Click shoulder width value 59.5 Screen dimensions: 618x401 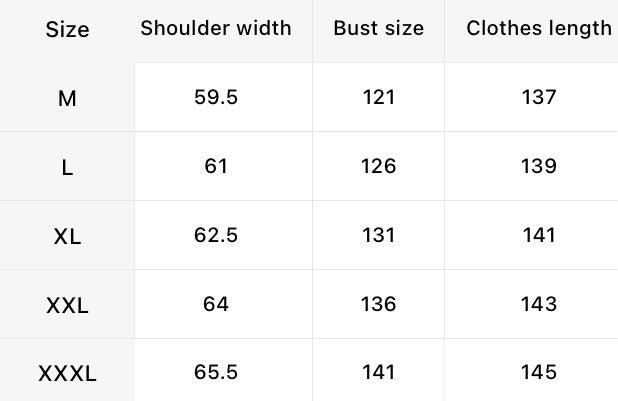pyautogui.click(x=216, y=97)
